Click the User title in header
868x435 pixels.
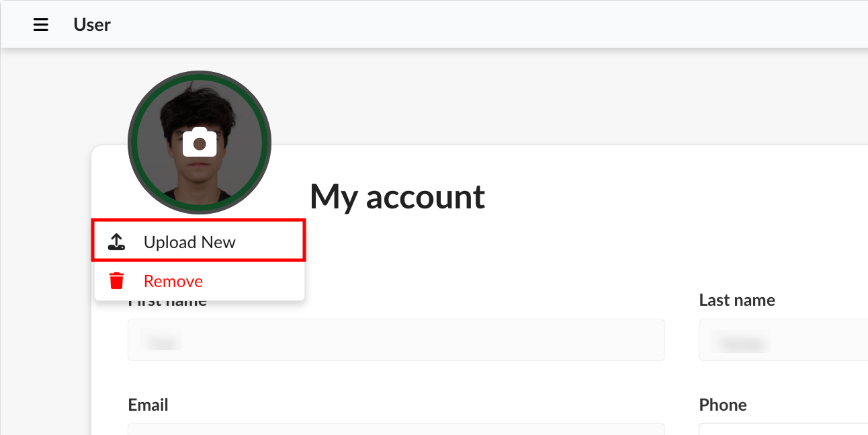(x=92, y=25)
